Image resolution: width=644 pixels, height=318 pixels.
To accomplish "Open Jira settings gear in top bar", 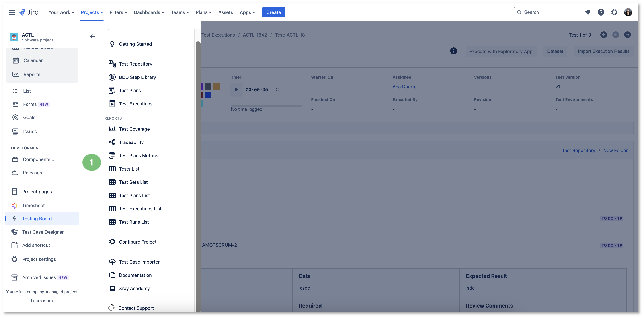I will click(614, 12).
